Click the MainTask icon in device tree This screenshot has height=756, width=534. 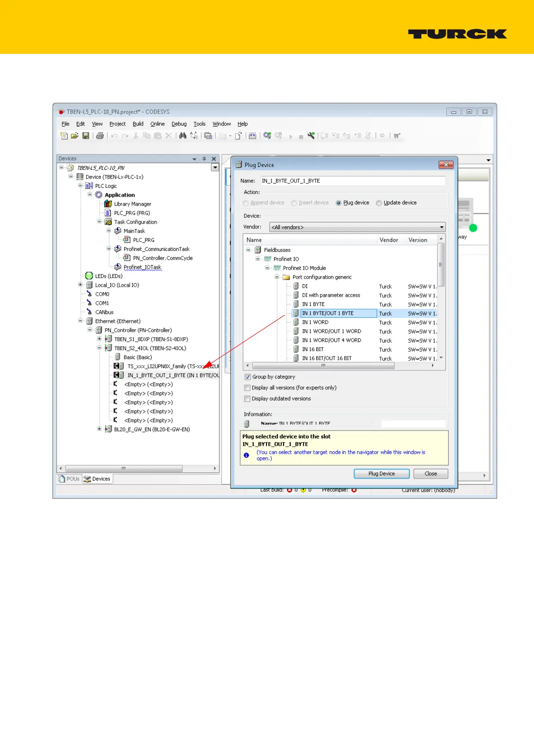118,231
